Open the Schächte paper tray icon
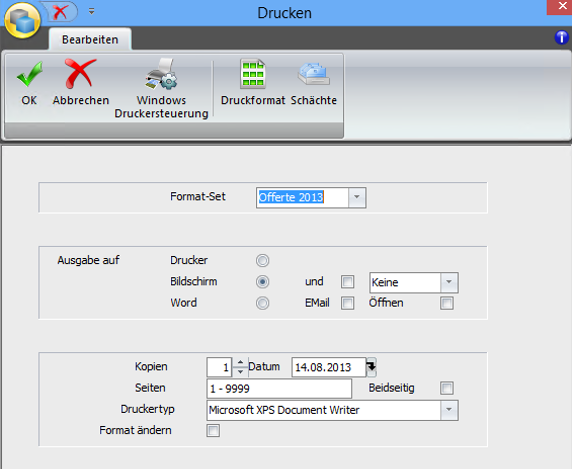The height and width of the screenshot is (469, 572). click(314, 74)
